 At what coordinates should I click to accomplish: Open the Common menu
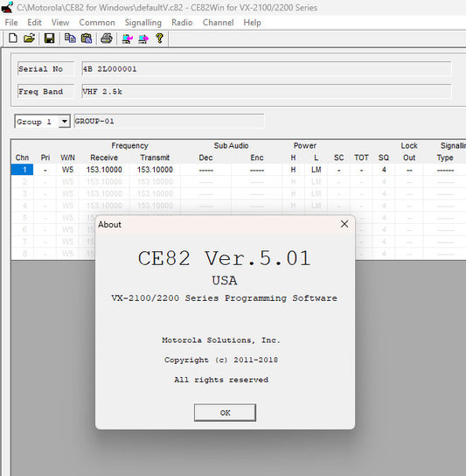pos(97,23)
